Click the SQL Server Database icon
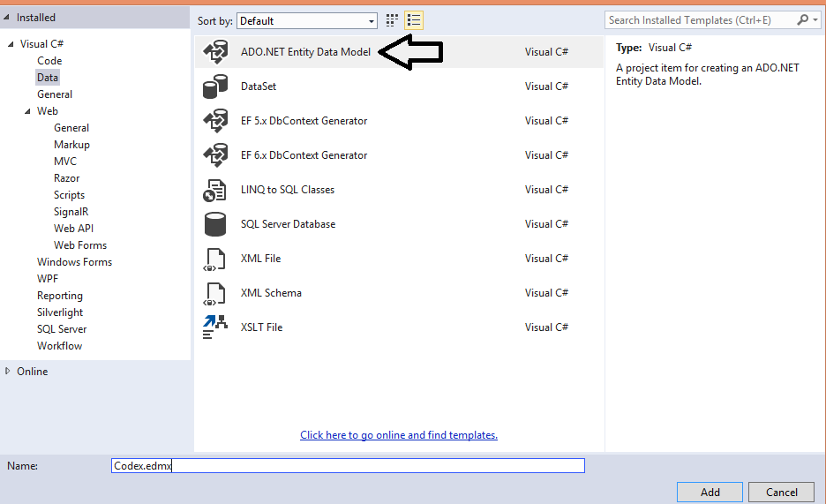Screen dimensions: 826x504 pos(215,224)
